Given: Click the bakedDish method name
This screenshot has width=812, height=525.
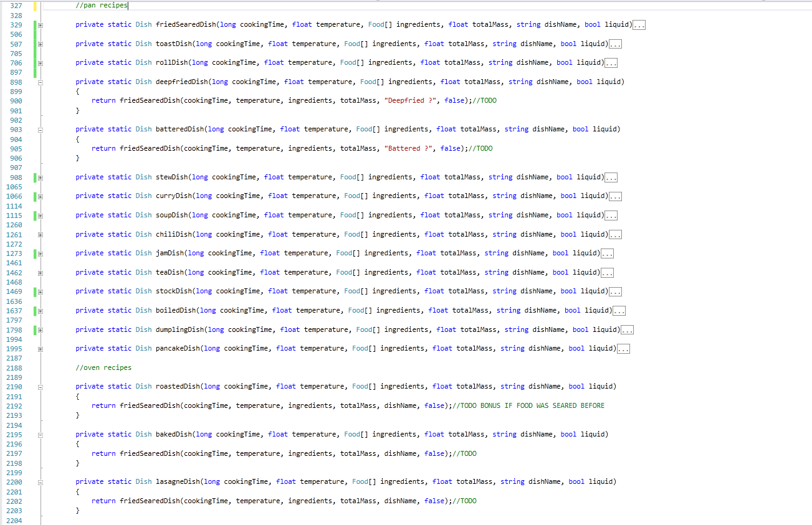Looking at the screenshot, I should pyautogui.click(x=174, y=434).
